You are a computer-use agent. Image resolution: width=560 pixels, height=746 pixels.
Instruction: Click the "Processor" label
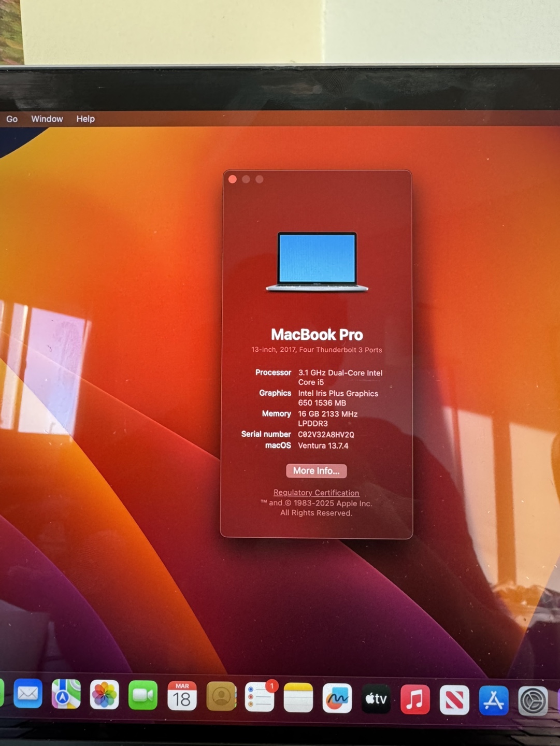click(x=273, y=372)
